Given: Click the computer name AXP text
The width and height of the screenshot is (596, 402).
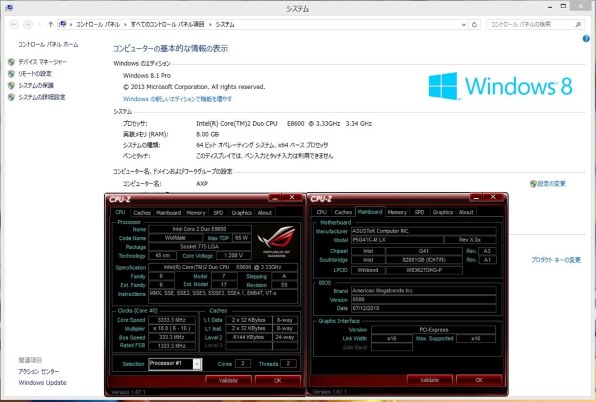Looking at the screenshot, I should coord(202,184).
